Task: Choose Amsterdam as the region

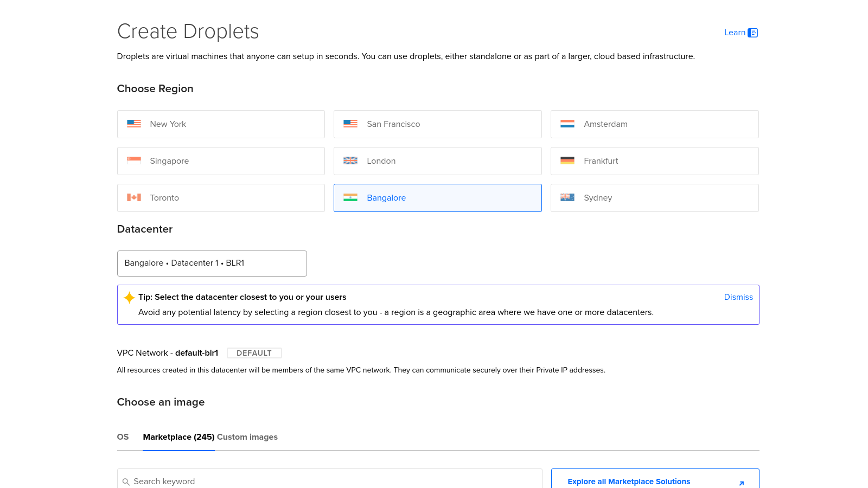Action: pyautogui.click(x=655, y=124)
